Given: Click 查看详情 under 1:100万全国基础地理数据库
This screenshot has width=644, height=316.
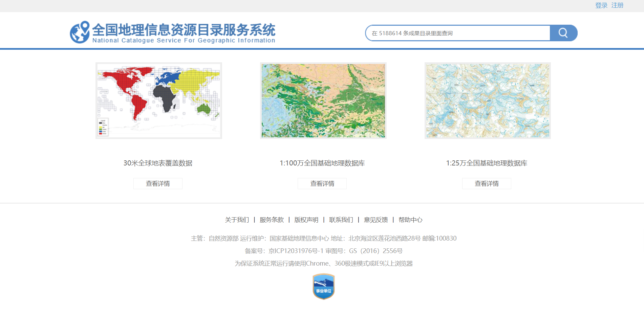Looking at the screenshot, I should pyautogui.click(x=322, y=183).
